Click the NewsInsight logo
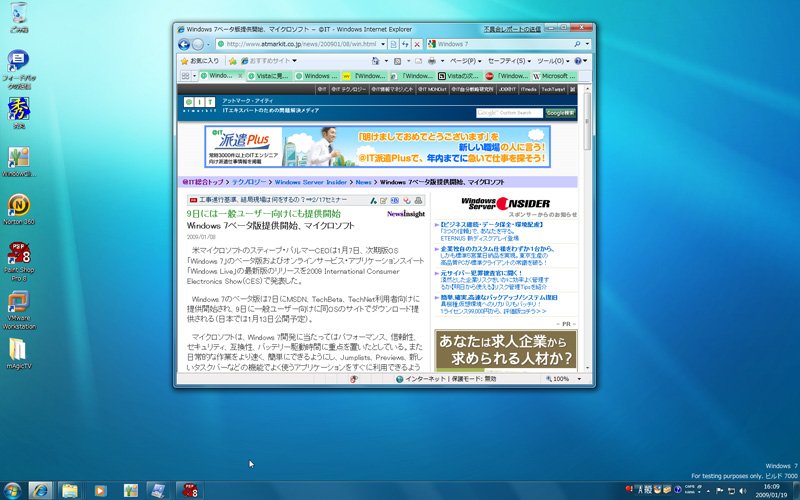Image resolution: width=800 pixels, height=500 pixels. point(406,214)
